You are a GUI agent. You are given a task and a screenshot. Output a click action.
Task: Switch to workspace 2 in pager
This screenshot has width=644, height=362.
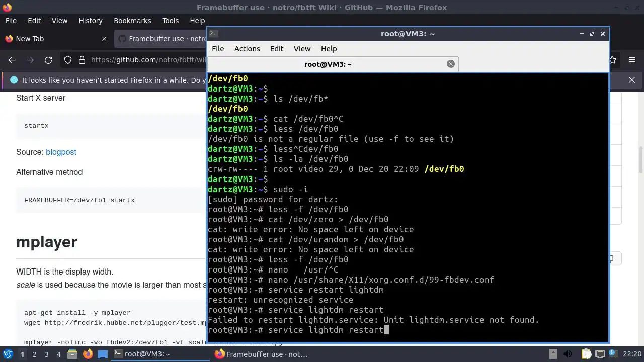click(x=34, y=354)
